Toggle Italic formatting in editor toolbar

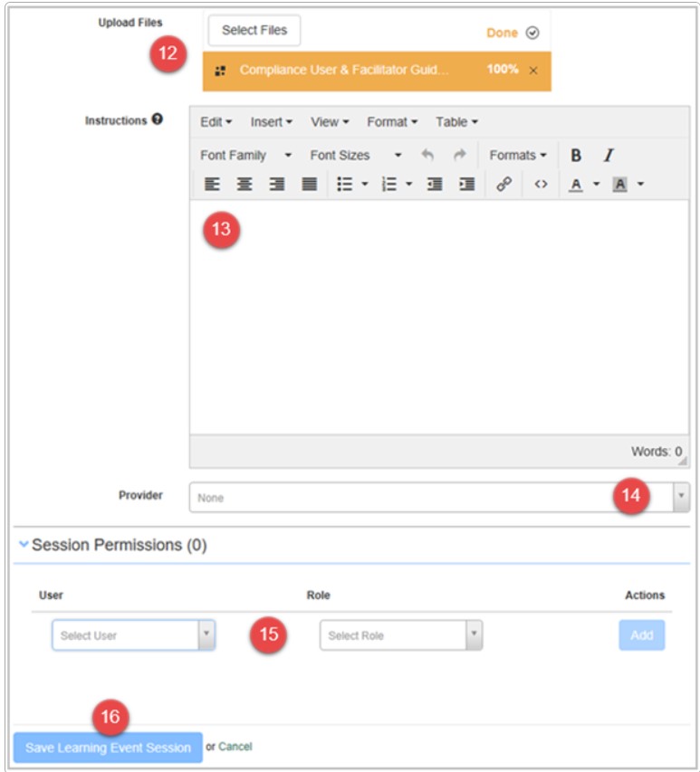tap(609, 156)
